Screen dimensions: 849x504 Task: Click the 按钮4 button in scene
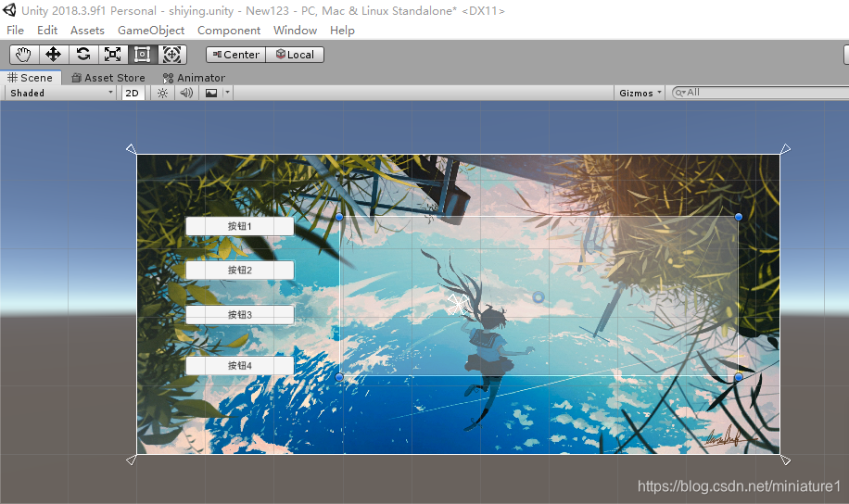[x=240, y=365]
